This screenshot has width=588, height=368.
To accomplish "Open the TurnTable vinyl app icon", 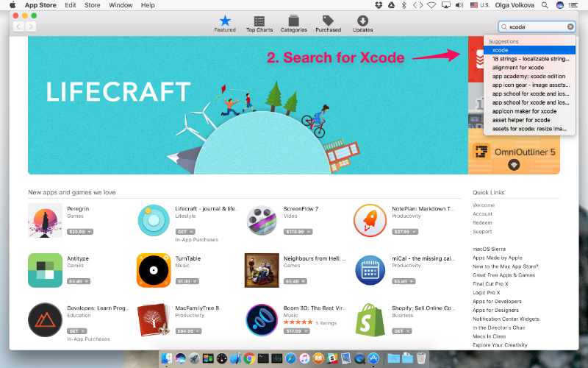I will [154, 270].
